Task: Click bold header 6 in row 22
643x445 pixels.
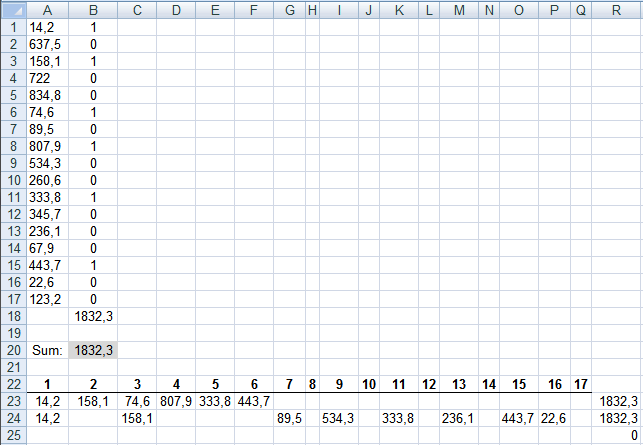Action: 254,384
